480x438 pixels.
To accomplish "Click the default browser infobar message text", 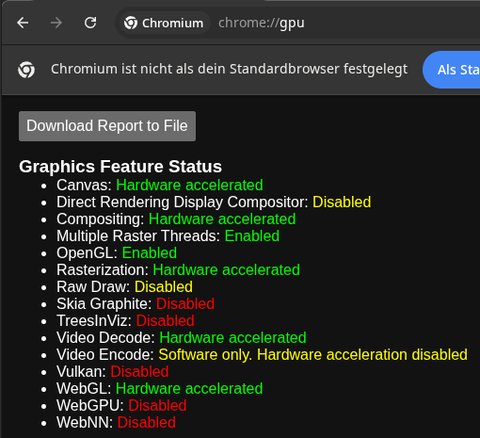I will [229, 69].
